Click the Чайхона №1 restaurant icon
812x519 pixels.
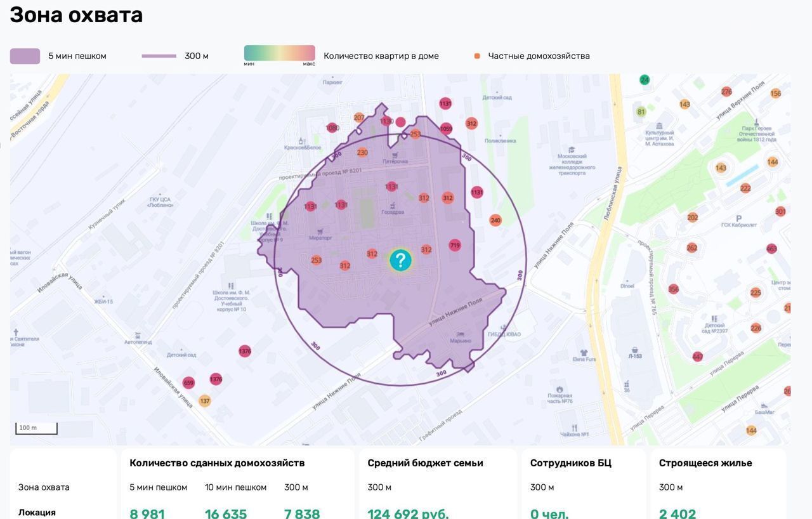click(x=574, y=428)
